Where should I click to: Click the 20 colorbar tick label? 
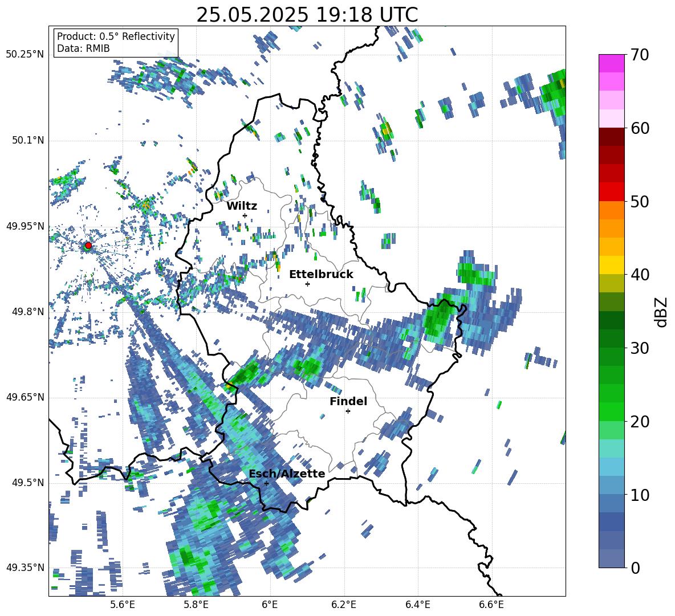639,422
